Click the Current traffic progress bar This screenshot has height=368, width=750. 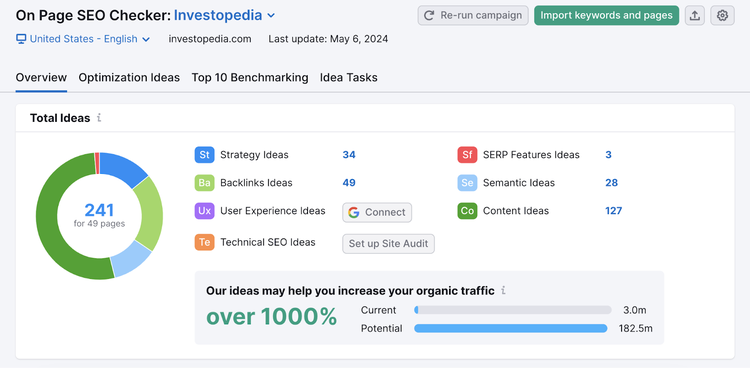[x=513, y=310]
